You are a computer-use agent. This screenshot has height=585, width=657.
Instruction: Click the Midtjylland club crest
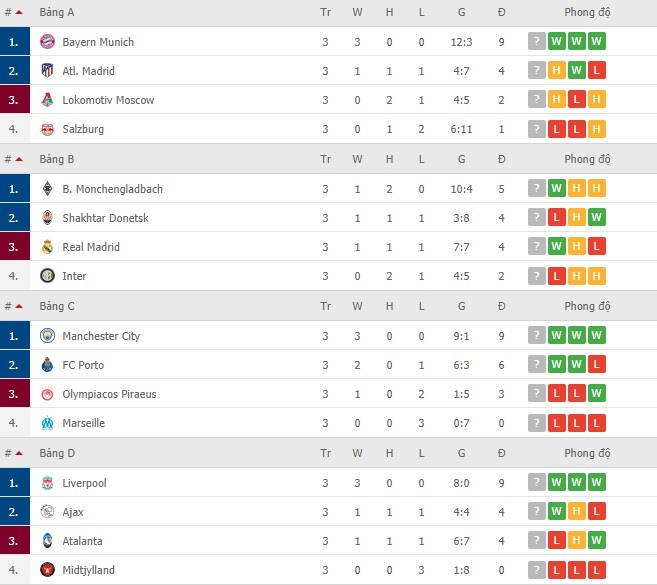47,570
